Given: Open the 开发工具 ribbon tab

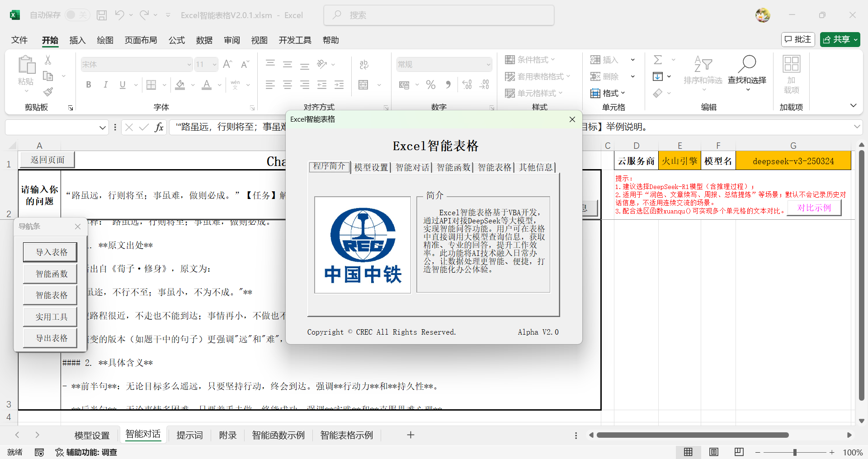Looking at the screenshot, I should coord(295,40).
